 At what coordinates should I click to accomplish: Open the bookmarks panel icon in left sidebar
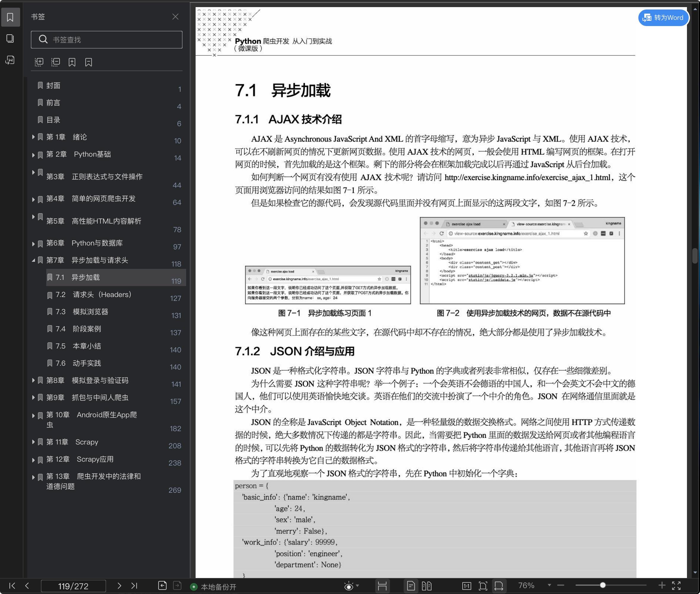coord(10,17)
